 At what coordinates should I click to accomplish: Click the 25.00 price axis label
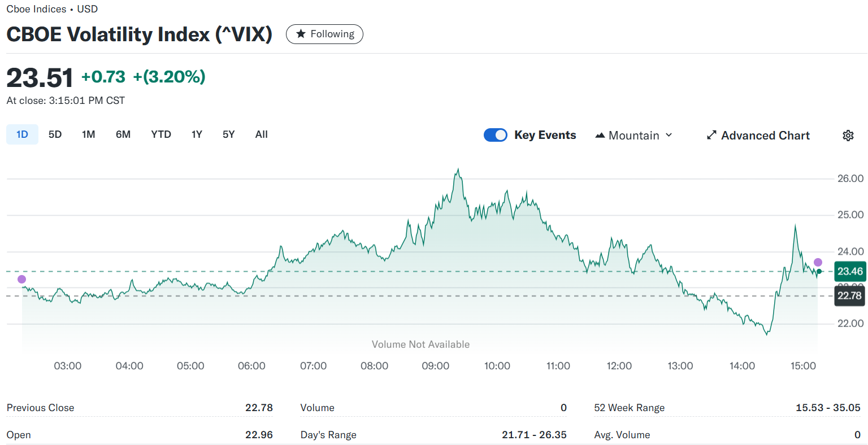850,215
